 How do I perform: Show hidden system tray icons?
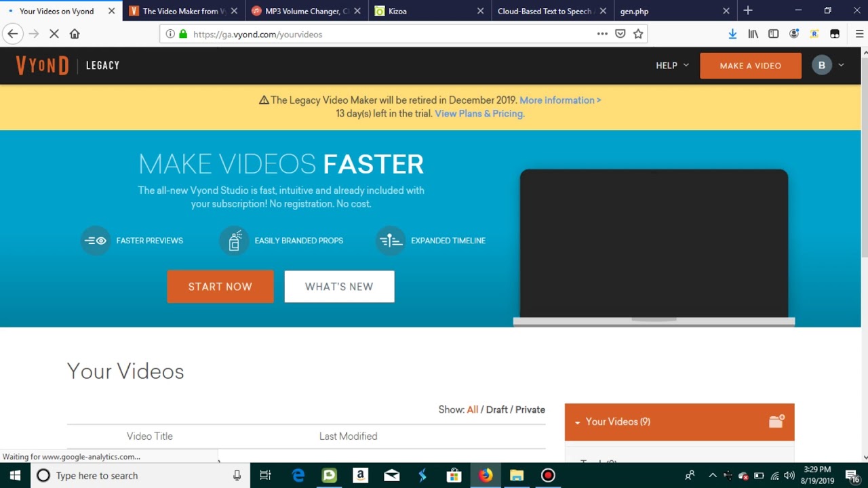click(x=712, y=476)
